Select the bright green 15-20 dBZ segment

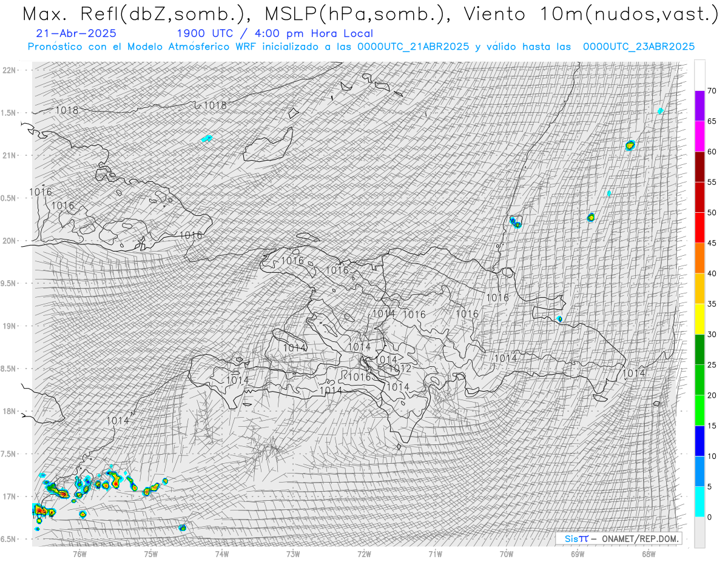click(699, 410)
